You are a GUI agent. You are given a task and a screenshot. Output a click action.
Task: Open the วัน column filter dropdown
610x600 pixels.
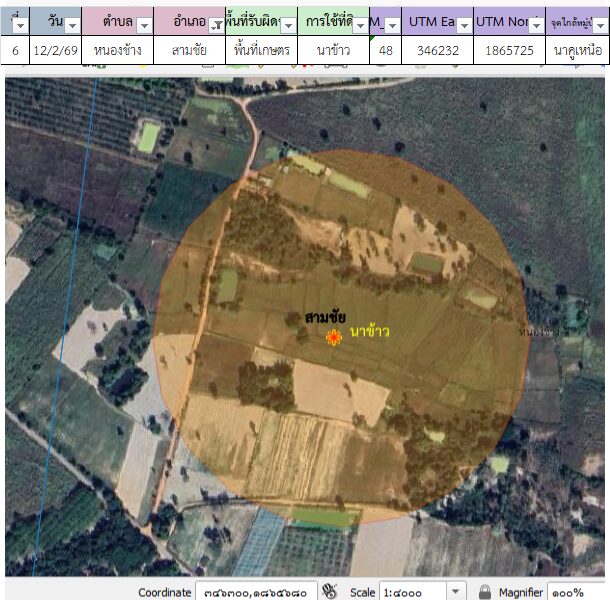coord(72,24)
